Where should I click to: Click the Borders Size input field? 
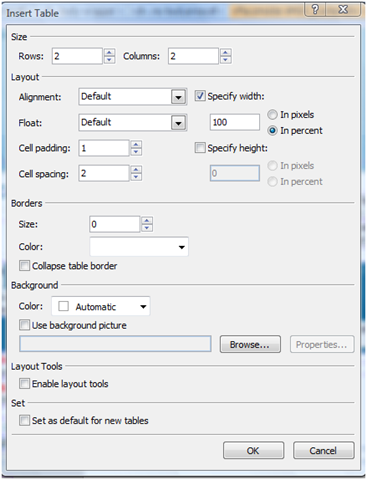tap(115, 224)
